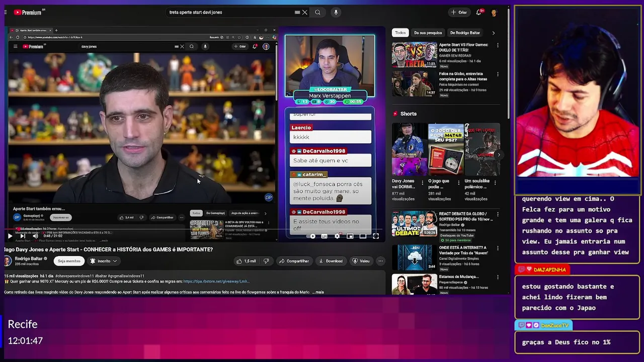Clear the search text with the X icon
644x362 pixels.
pyautogui.click(x=305, y=12)
